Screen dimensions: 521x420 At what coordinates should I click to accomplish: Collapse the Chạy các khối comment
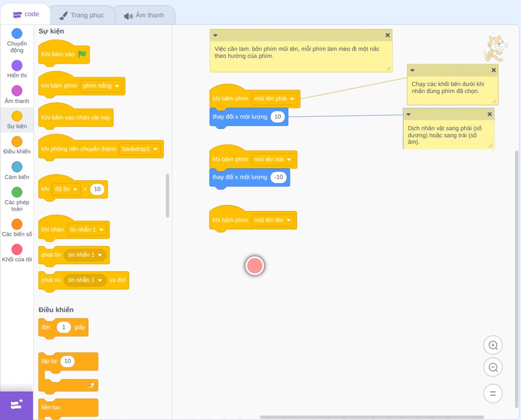coord(412,70)
